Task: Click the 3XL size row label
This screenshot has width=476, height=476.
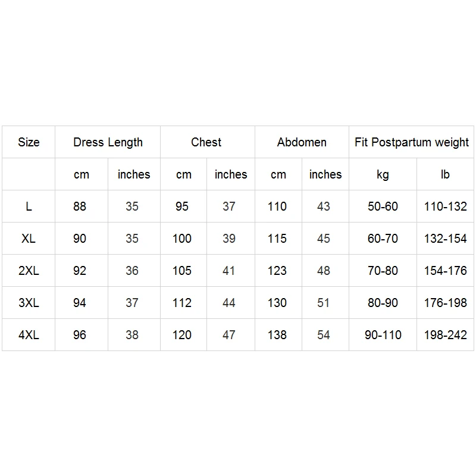Action: pyautogui.click(x=29, y=303)
